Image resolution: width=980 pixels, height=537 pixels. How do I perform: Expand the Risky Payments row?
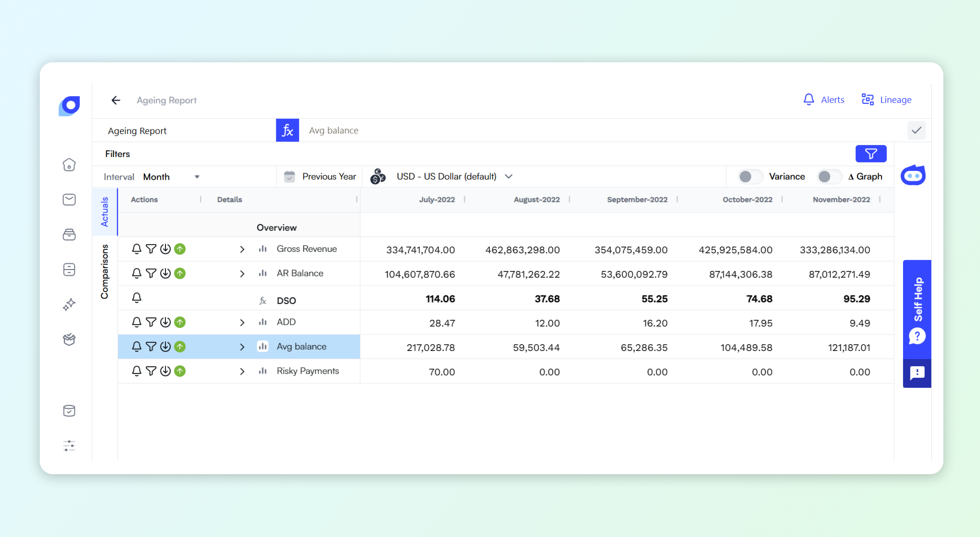pos(242,371)
